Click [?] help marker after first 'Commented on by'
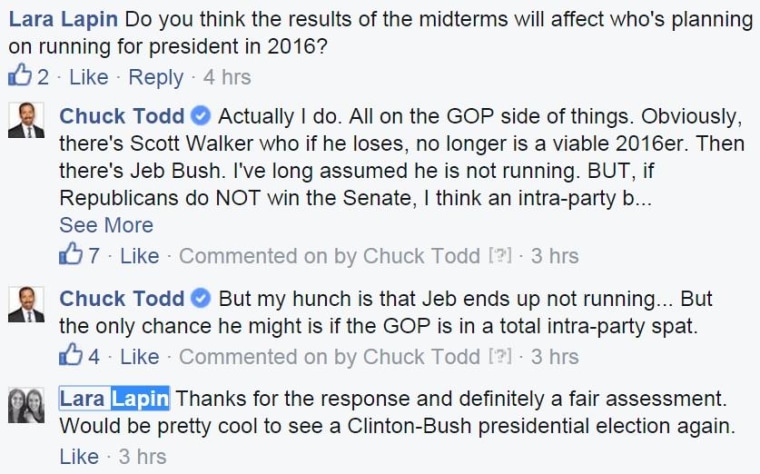Viewport: 760px width, 474px height. [500, 255]
